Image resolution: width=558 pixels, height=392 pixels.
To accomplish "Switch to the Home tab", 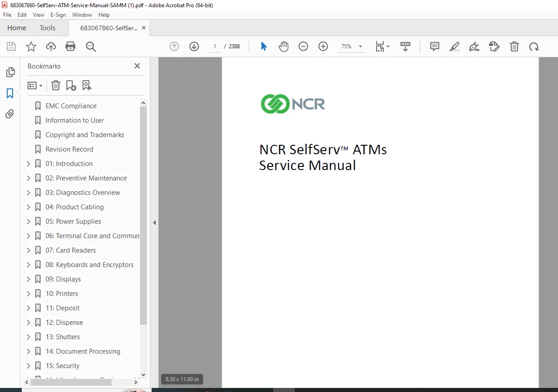I will (17, 28).
